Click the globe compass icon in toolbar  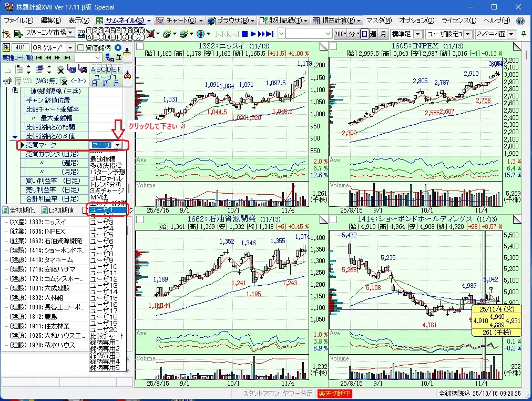pos(200,34)
